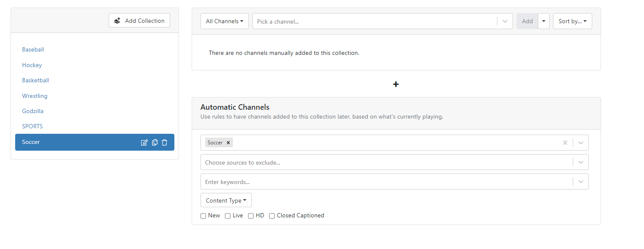Enable the New checkbox

[203, 216]
